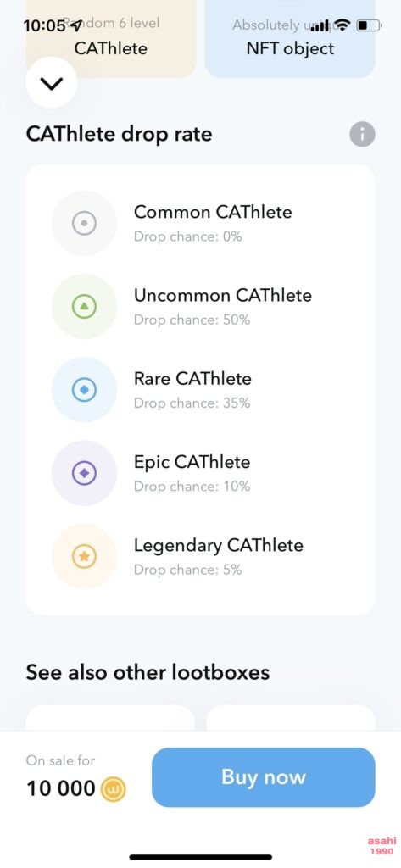Screen dimensions: 401x868
Task: Select the Legendary CAThlete gold star icon
Action: tap(84, 556)
